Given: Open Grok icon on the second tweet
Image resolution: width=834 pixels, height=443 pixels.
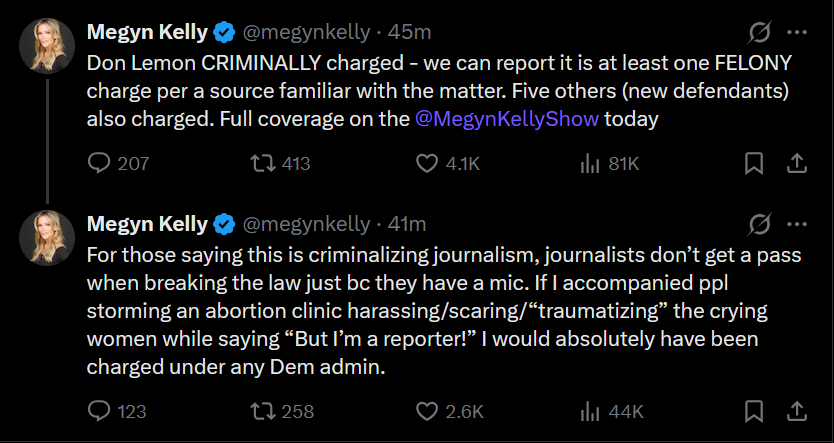Looking at the screenshot, I should pyautogui.click(x=759, y=223).
